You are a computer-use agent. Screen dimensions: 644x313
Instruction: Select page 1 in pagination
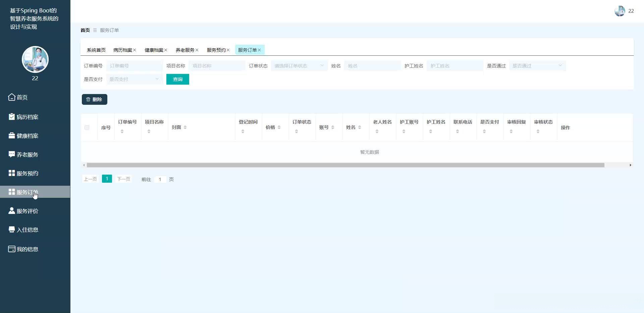(107, 179)
